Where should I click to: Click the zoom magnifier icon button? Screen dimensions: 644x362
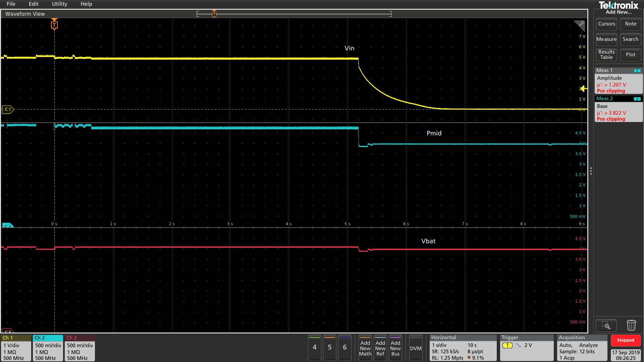pyautogui.click(x=606, y=325)
